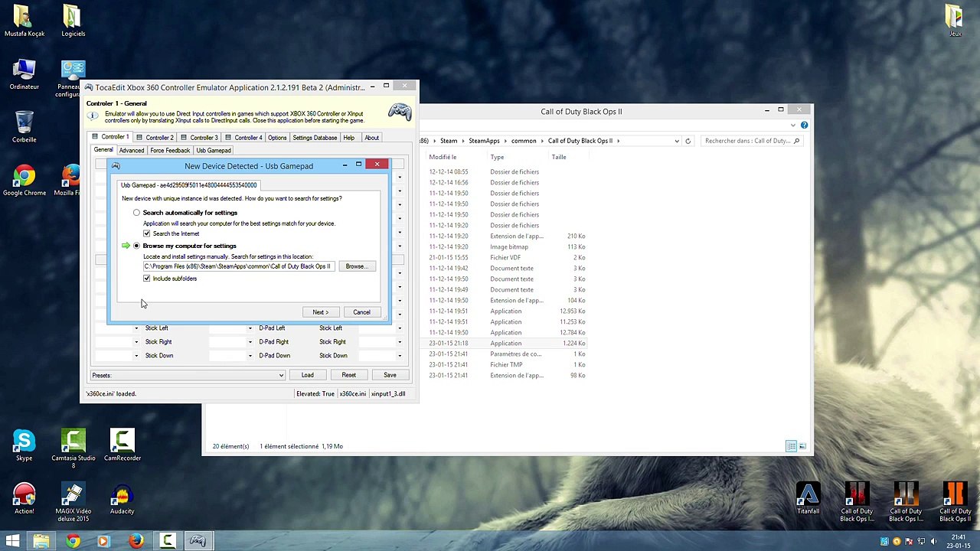
Task: Expand the Explorer address bar history dropdown
Action: [x=677, y=141]
